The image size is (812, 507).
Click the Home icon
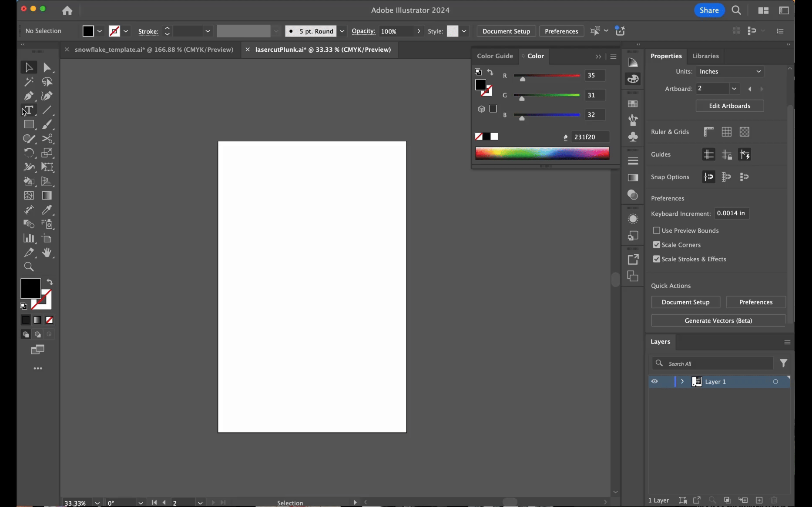click(x=67, y=10)
